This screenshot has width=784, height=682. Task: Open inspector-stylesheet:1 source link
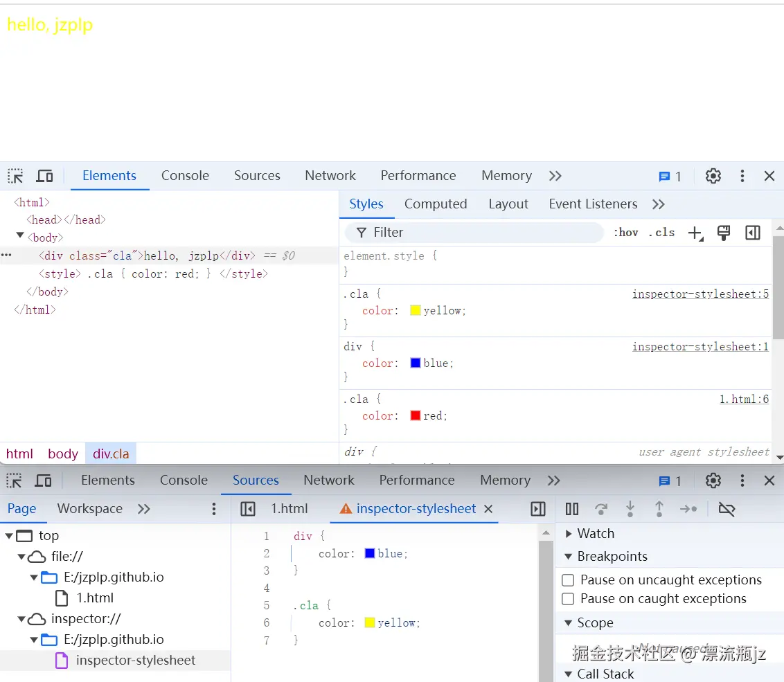coord(700,346)
